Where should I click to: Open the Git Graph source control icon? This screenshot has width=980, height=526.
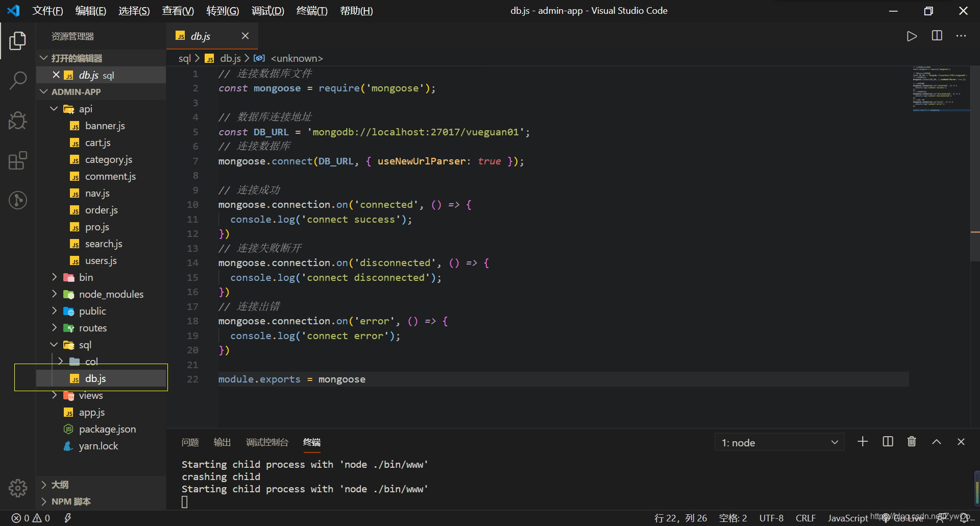click(x=18, y=200)
